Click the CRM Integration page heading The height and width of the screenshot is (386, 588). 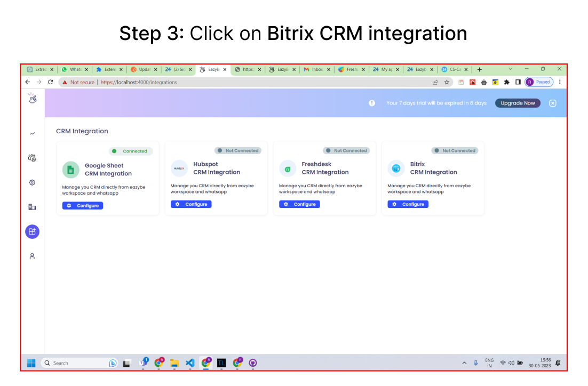point(82,131)
